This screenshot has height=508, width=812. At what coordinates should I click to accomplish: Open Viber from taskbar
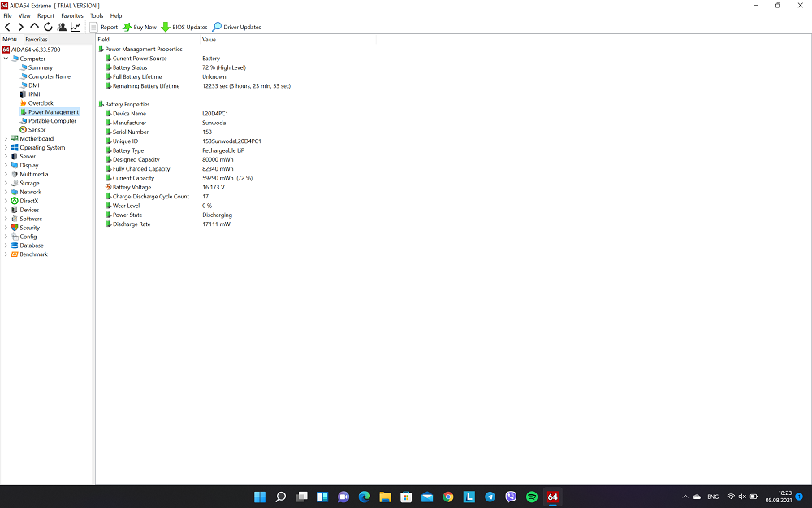point(511,497)
